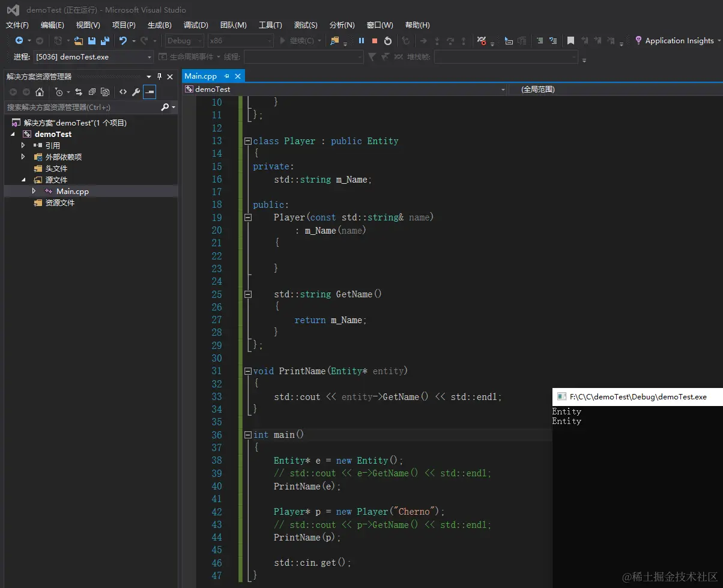This screenshot has width=723, height=588.
Task: Click the bookmark icon in the toolbar
Action: [570, 41]
